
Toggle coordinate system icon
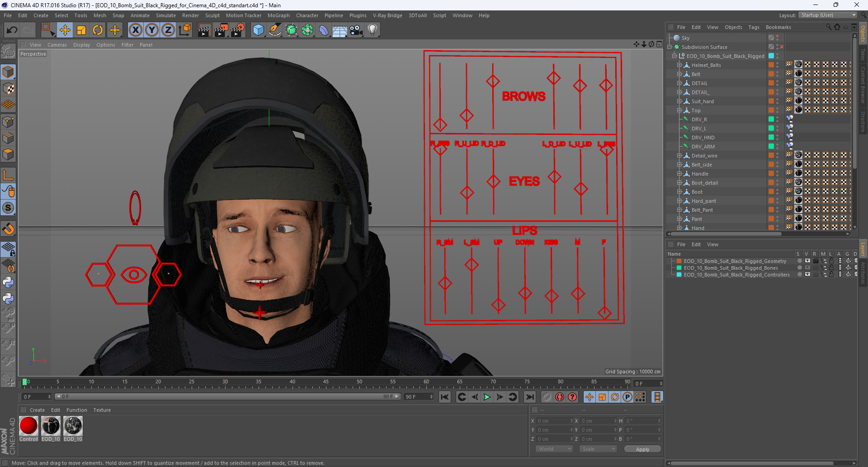click(x=185, y=30)
